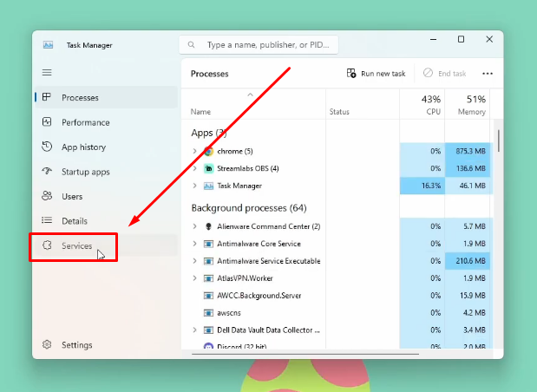Expand the Streamlabs OBS (4) group
The image size is (537, 392).
[x=194, y=168]
